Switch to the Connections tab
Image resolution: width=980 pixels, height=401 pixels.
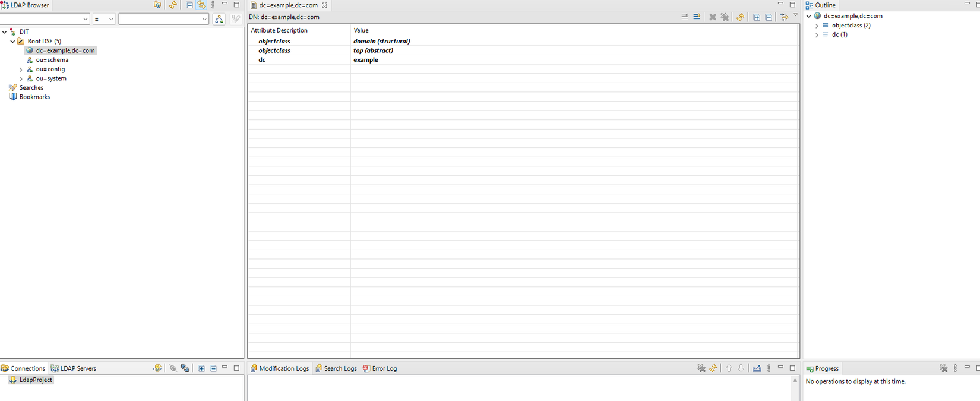click(x=23, y=368)
